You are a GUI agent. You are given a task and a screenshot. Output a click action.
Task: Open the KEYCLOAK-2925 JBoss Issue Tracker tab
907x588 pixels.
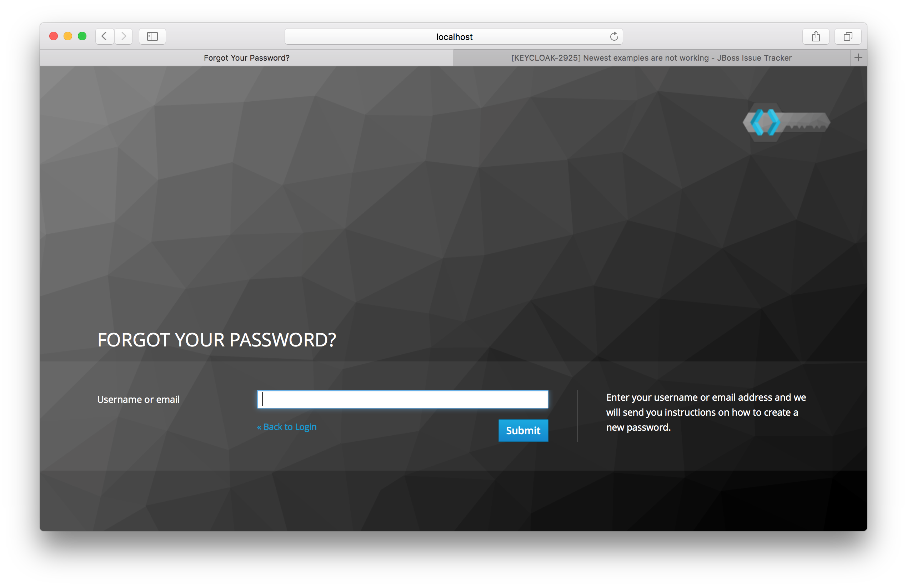(651, 58)
